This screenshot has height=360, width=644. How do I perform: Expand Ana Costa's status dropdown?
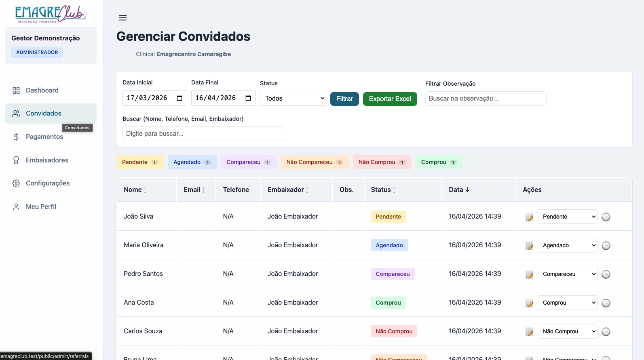[x=567, y=303]
